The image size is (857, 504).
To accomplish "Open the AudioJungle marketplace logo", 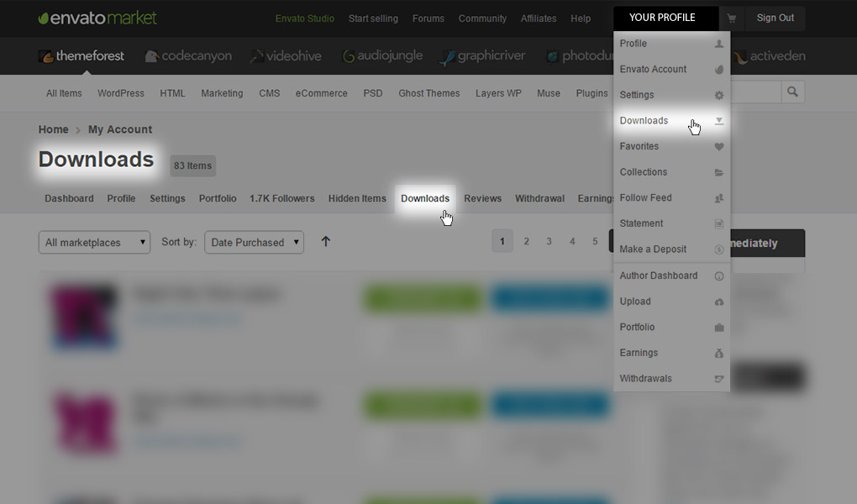I will pyautogui.click(x=383, y=56).
